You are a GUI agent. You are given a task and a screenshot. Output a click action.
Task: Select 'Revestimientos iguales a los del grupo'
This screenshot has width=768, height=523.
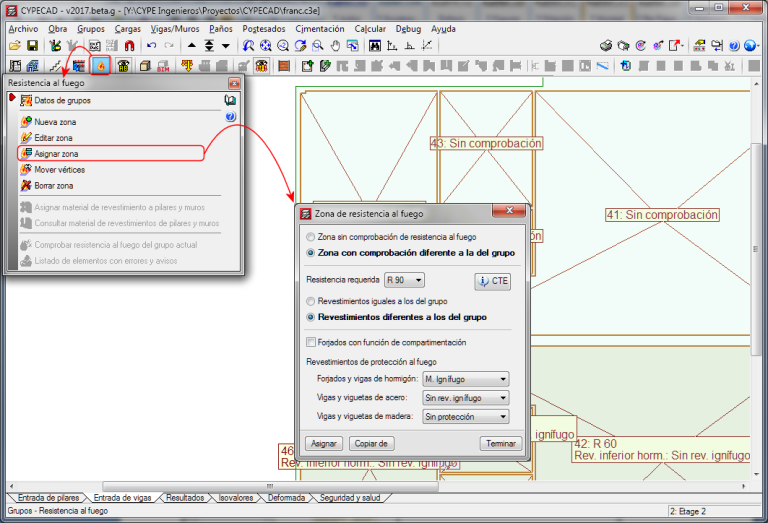pyautogui.click(x=310, y=300)
